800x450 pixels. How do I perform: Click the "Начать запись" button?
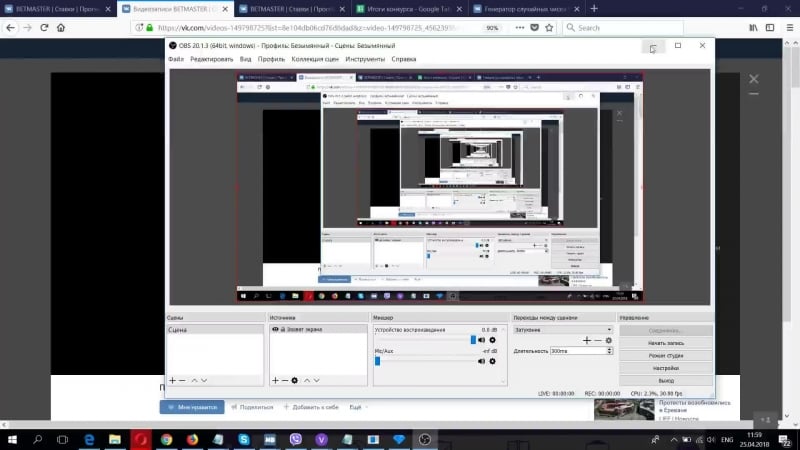point(666,343)
